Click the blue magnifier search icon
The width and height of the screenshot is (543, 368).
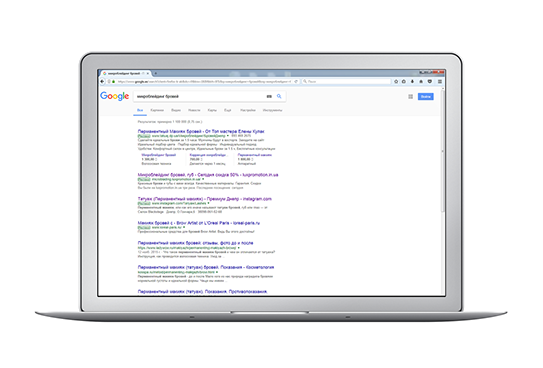coord(279,96)
